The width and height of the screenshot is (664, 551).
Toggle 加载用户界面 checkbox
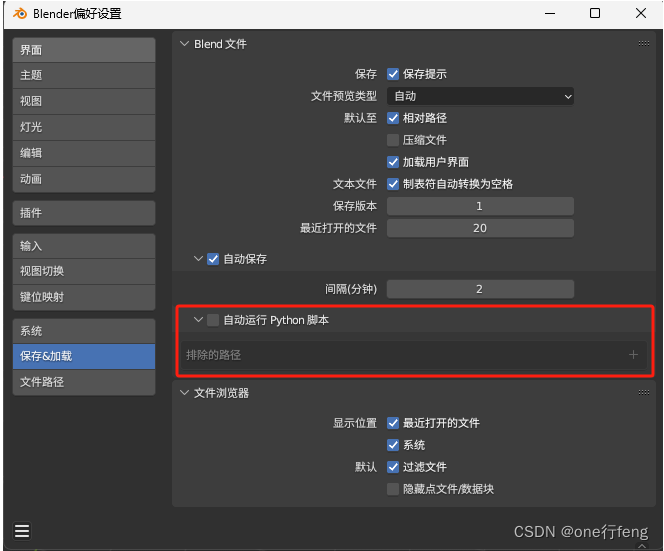click(x=393, y=162)
